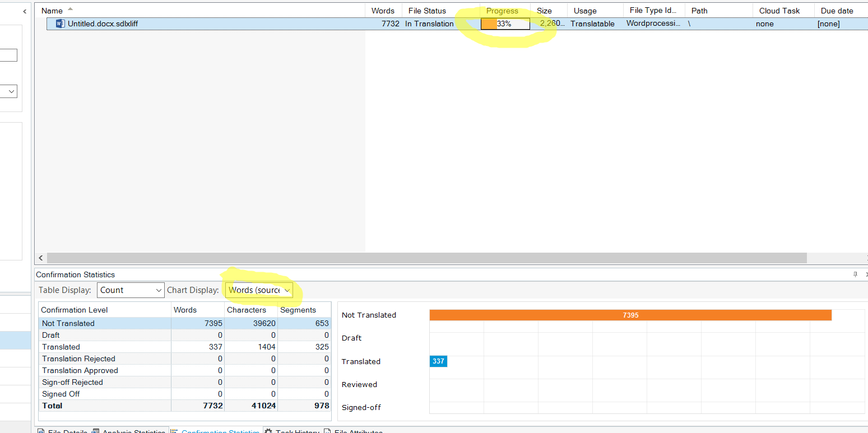868x433 pixels.
Task: Click the Total row label
Action: [x=52, y=406]
